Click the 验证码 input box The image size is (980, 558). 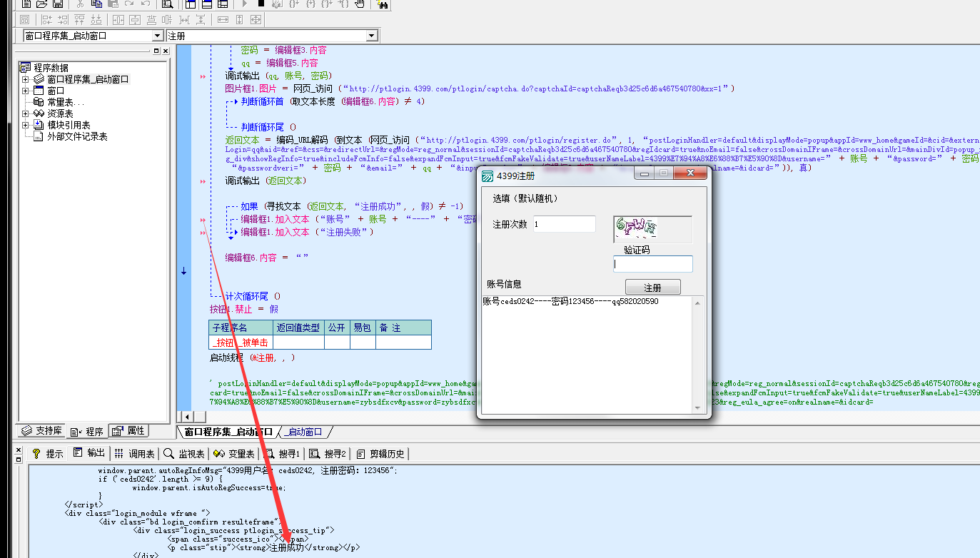pyautogui.click(x=653, y=264)
